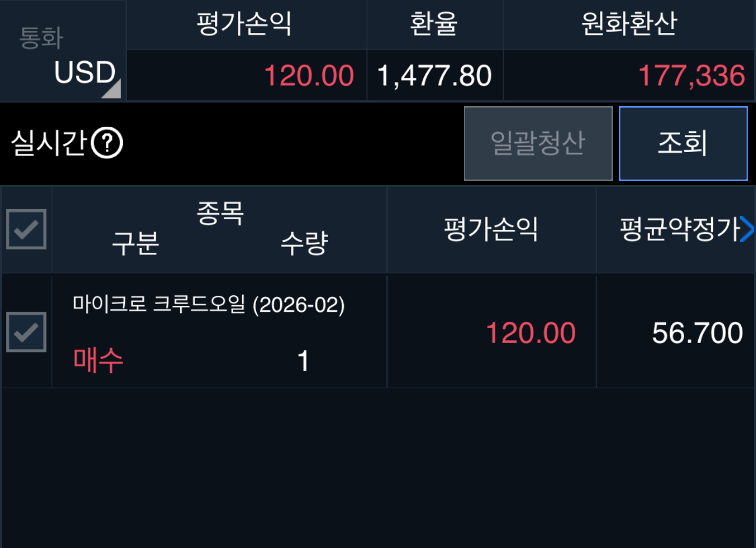This screenshot has width=756, height=548.
Task: Click the 실시간 label text
Action: pos(48,143)
